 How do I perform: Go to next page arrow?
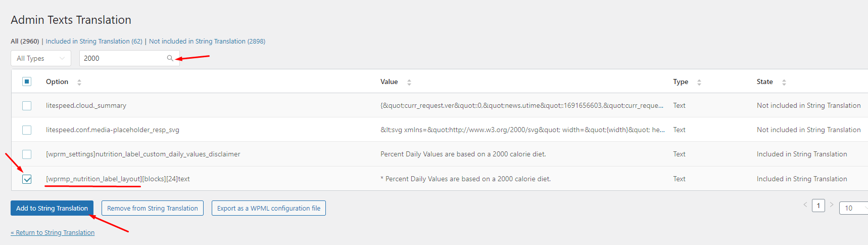click(832, 205)
